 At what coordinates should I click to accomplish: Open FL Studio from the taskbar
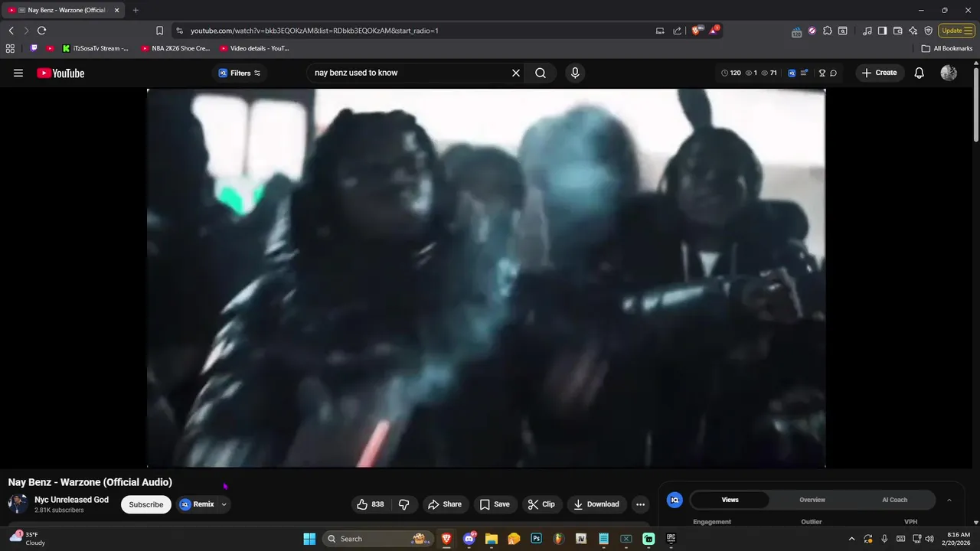[559, 539]
